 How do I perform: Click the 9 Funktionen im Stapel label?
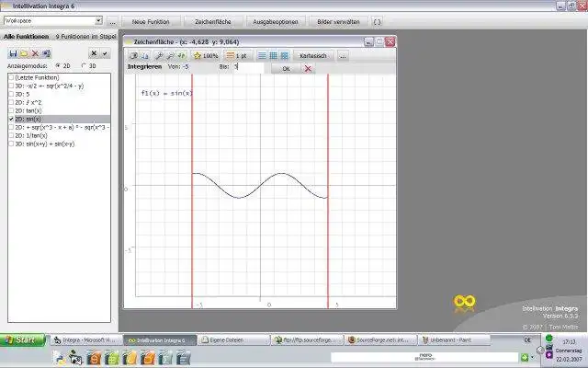click(x=85, y=37)
